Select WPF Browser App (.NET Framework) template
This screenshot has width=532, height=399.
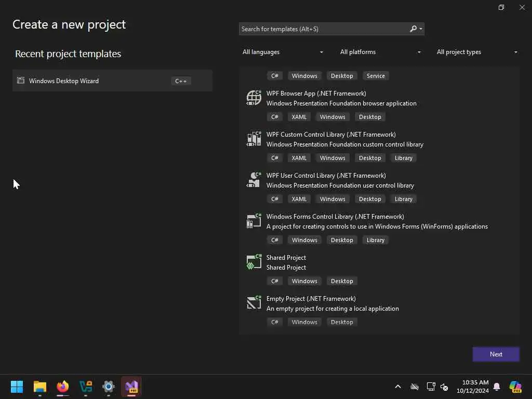(316, 94)
